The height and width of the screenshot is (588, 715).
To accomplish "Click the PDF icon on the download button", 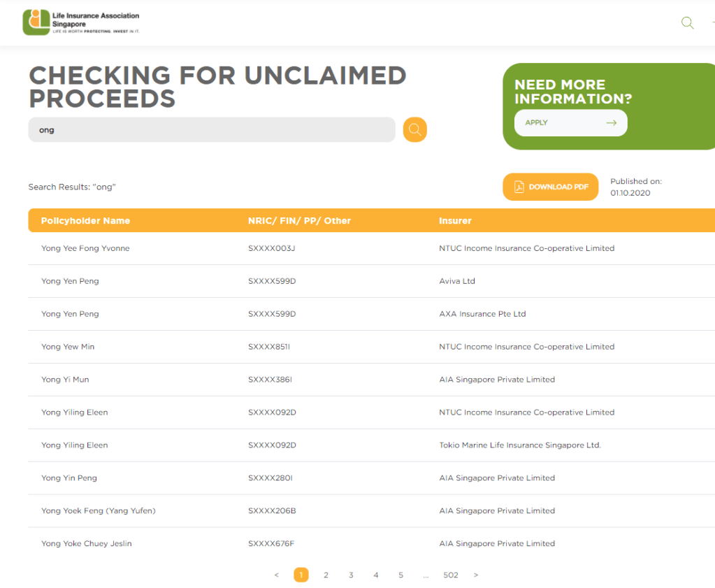I will [x=519, y=187].
